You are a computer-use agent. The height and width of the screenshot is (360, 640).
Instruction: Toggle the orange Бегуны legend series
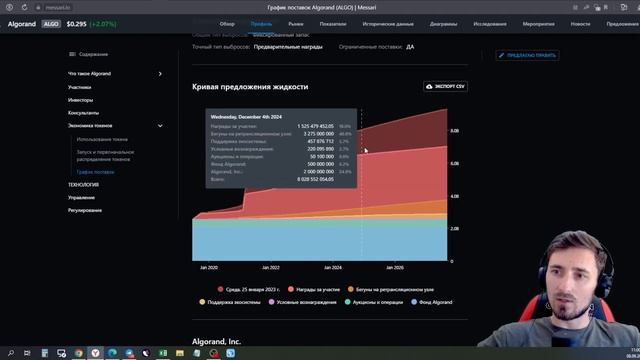pos(391,289)
